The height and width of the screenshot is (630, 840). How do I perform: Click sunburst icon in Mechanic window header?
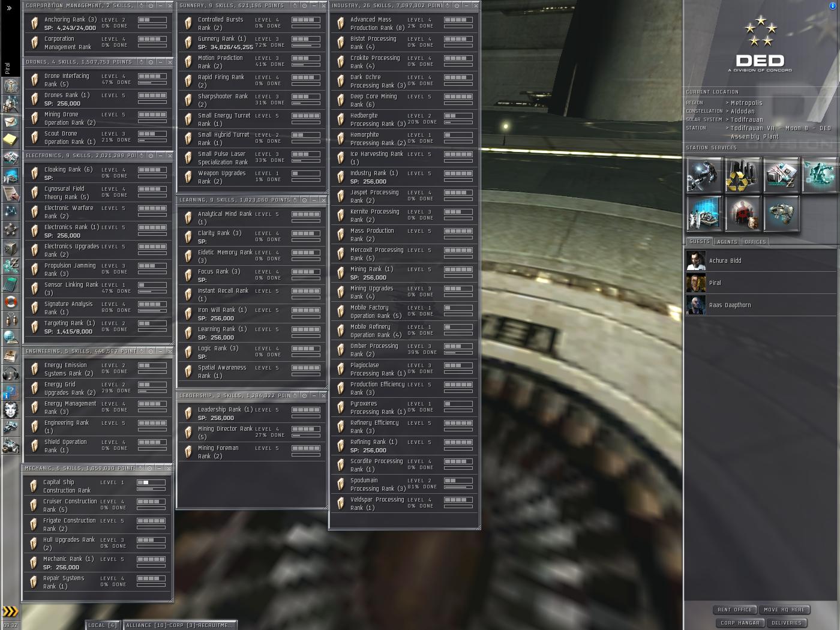140,468
